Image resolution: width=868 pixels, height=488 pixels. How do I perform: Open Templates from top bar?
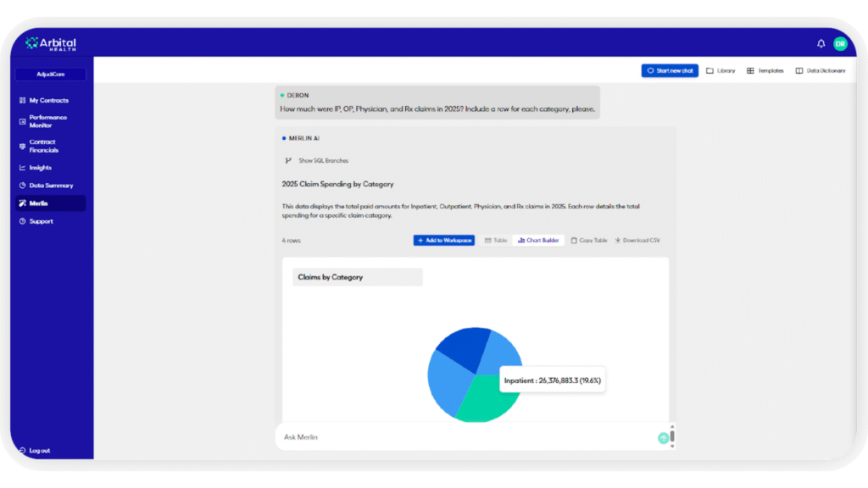click(765, 70)
